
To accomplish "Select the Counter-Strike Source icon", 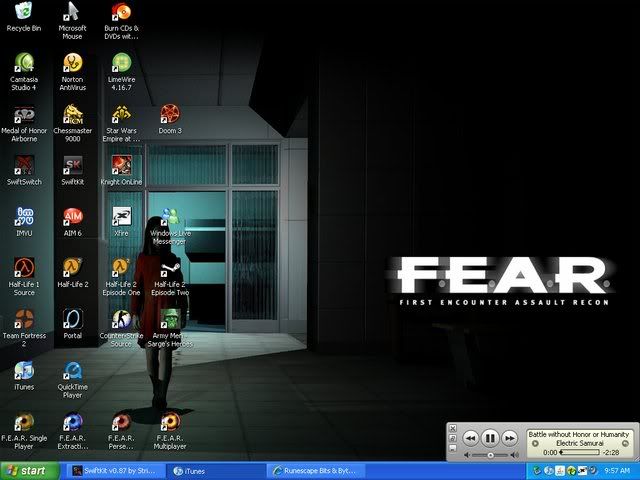I will tap(121, 328).
